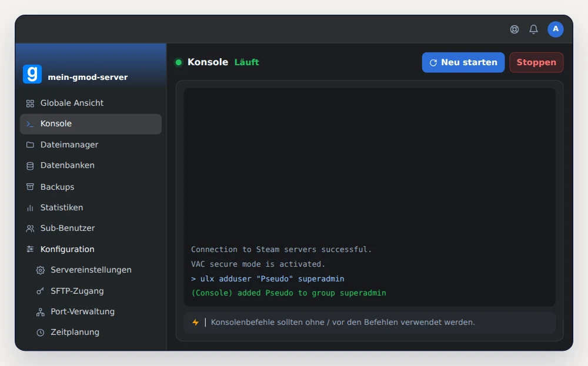
Task: Click the grid icon beside Globale Ansicht
Action: point(30,103)
